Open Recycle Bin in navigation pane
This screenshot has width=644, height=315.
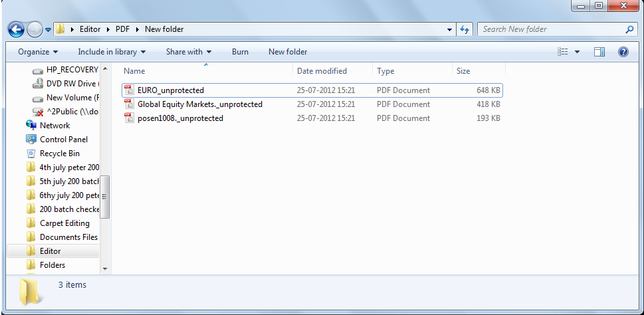60,154
